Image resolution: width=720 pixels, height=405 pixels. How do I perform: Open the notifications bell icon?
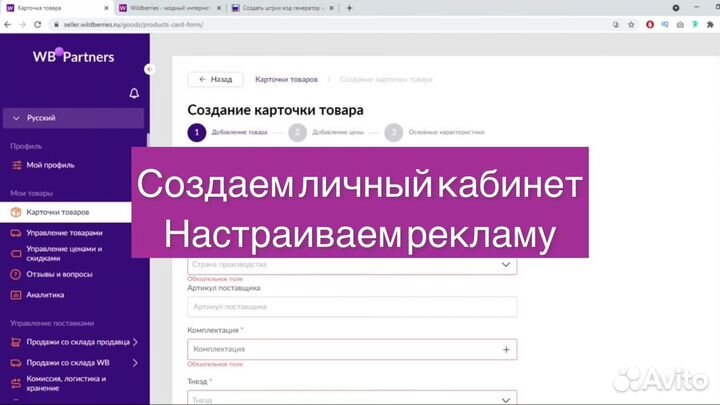(134, 93)
